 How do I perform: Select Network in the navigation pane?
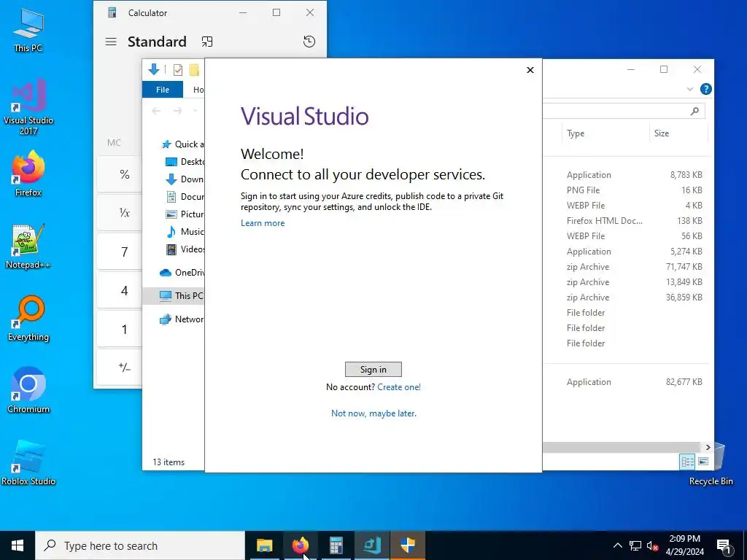(x=182, y=319)
